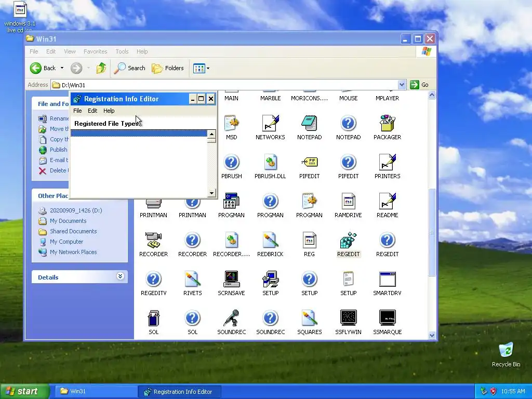
Task: Select the SSFLYWIN screensaver file icon
Action: click(x=349, y=318)
